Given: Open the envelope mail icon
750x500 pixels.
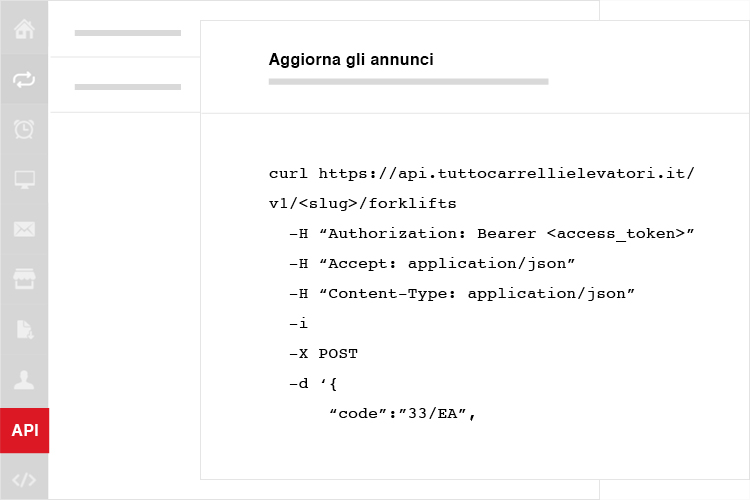Looking at the screenshot, I should coord(24,229).
